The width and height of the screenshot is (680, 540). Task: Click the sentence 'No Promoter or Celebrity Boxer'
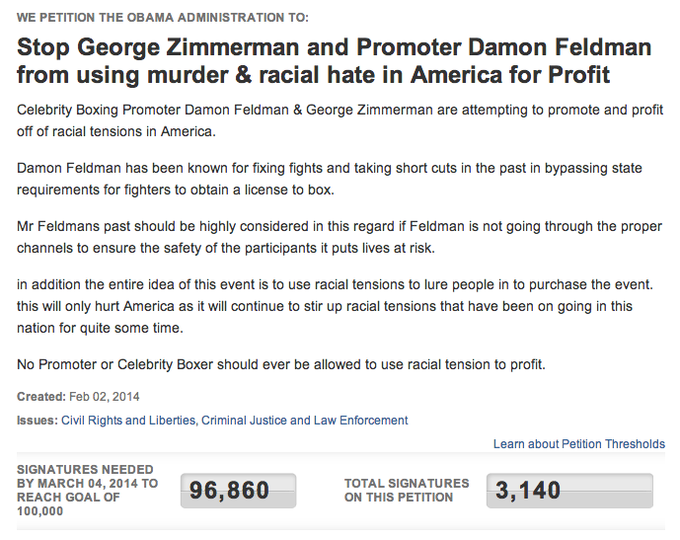281,364
